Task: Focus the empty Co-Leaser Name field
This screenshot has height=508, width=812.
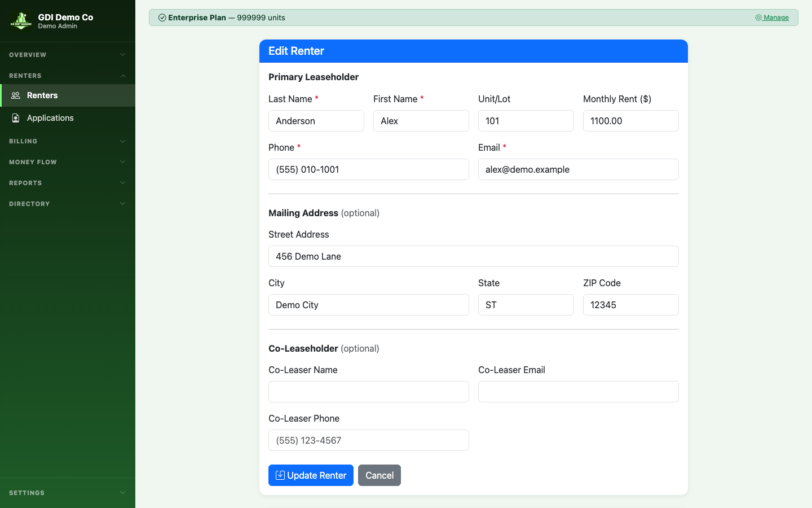Action: pos(369,392)
